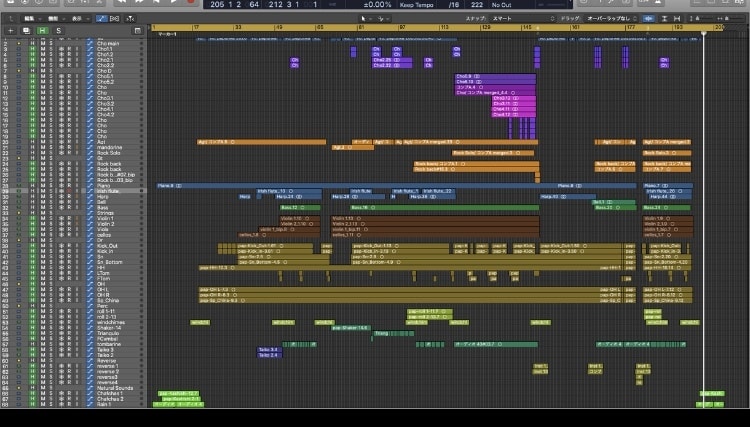Open the 編集 menu

click(32, 19)
